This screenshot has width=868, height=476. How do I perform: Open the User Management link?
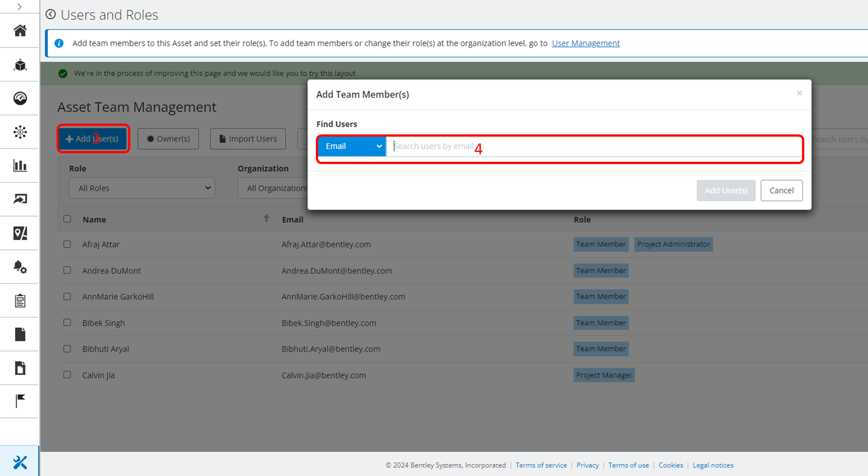pyautogui.click(x=585, y=43)
